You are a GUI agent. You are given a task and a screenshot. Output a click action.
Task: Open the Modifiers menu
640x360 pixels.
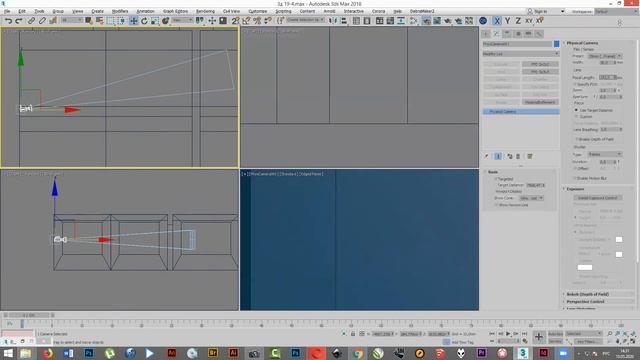120,11
